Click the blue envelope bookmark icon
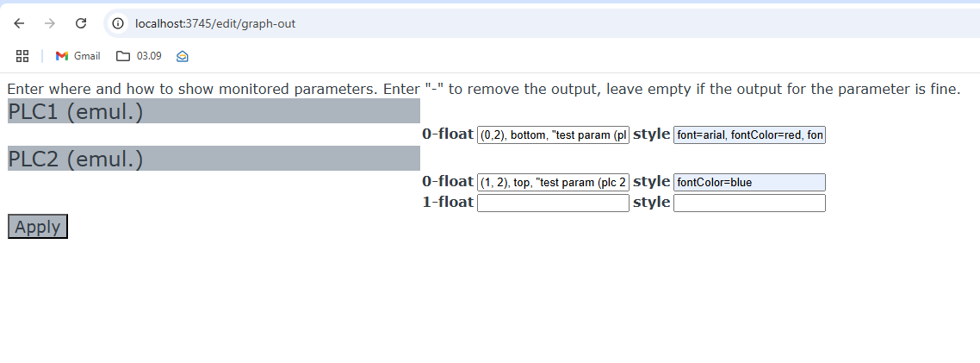The height and width of the screenshot is (363, 980). [182, 56]
